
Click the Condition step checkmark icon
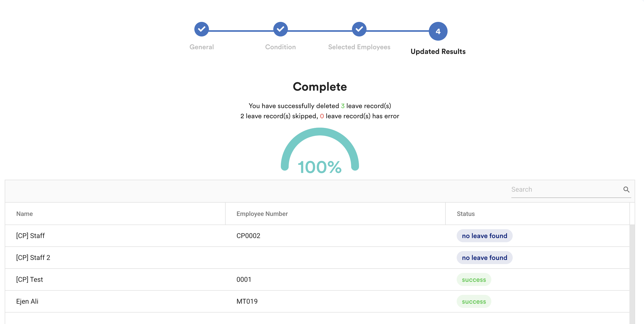tap(280, 29)
